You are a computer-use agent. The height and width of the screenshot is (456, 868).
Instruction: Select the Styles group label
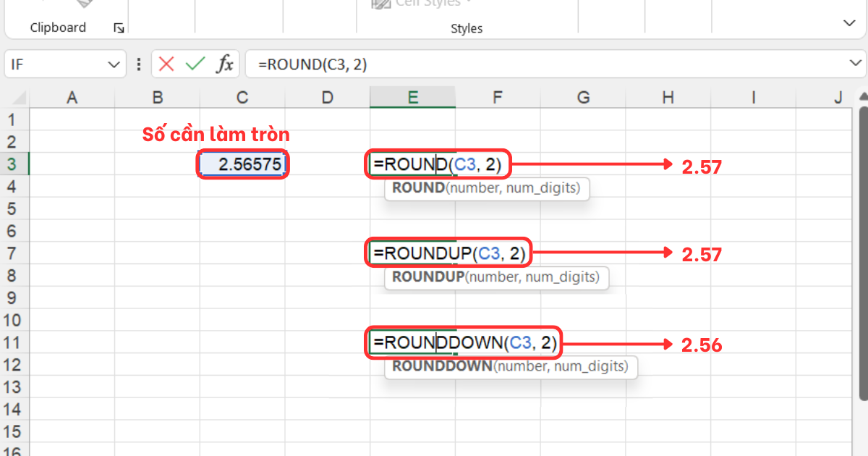click(467, 28)
